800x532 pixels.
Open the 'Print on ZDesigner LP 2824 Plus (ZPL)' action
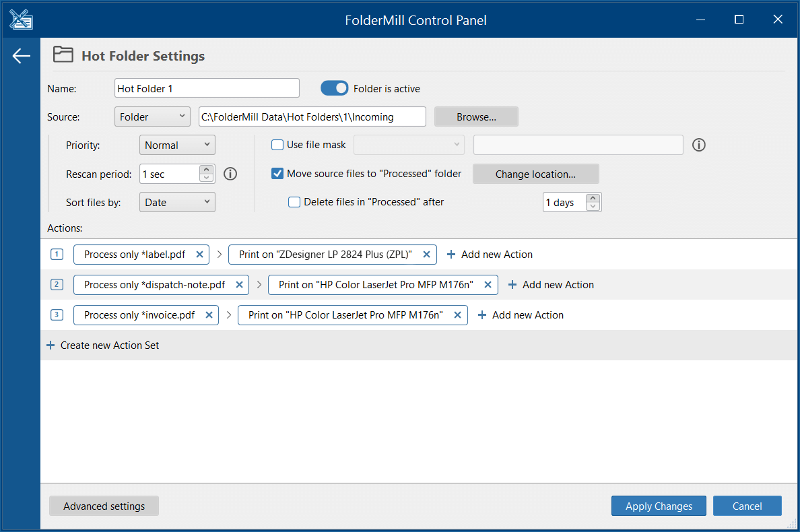point(325,254)
